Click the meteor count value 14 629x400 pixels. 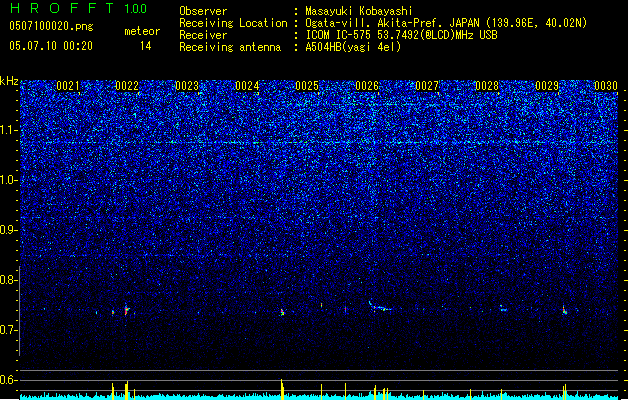(x=146, y=46)
